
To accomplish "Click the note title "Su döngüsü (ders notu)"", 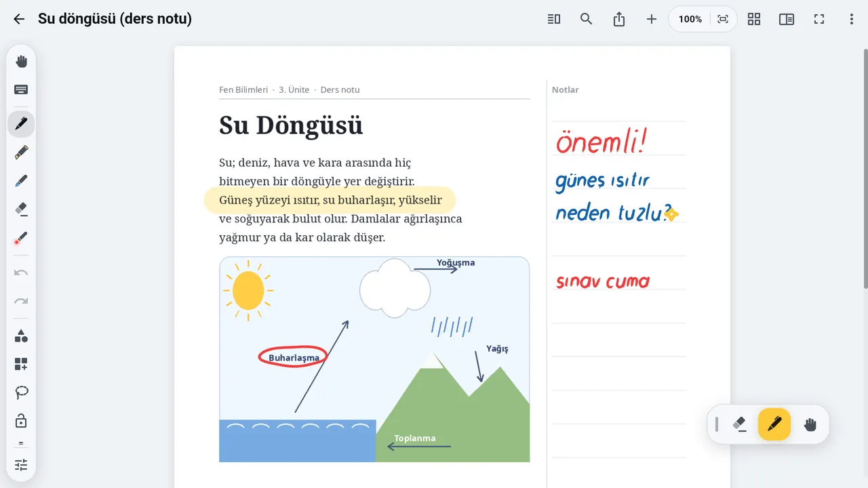I will (x=115, y=19).
